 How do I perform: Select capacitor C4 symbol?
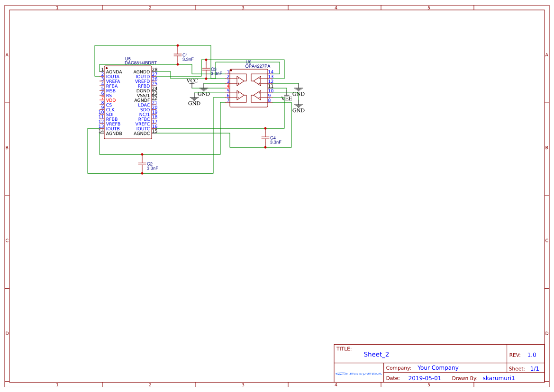click(x=265, y=139)
